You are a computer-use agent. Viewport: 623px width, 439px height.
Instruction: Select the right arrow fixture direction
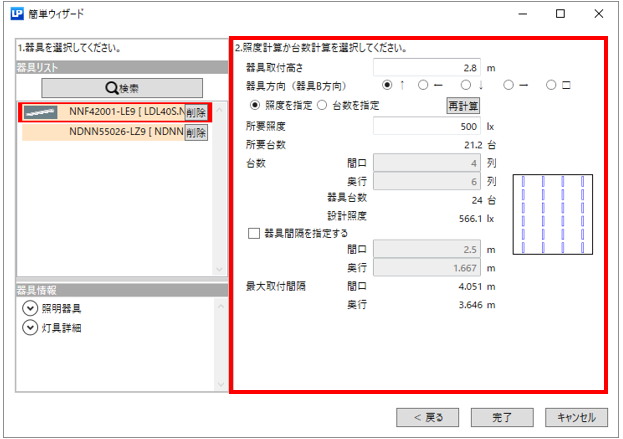509,86
